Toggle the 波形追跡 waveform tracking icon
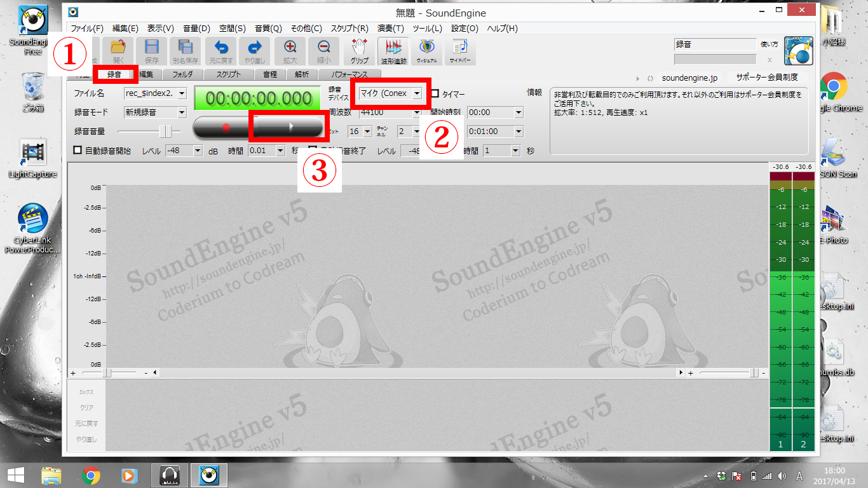Screen dimensions: 868x488 click(x=393, y=51)
